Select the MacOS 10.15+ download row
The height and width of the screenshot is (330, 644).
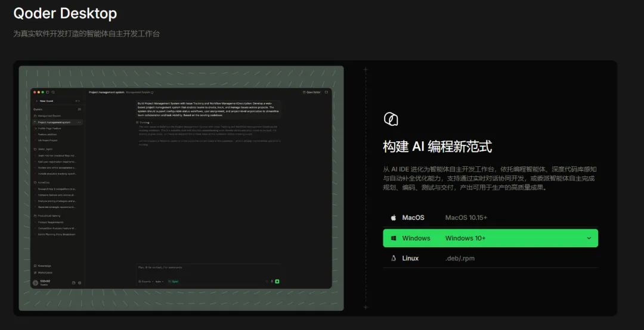coord(490,217)
